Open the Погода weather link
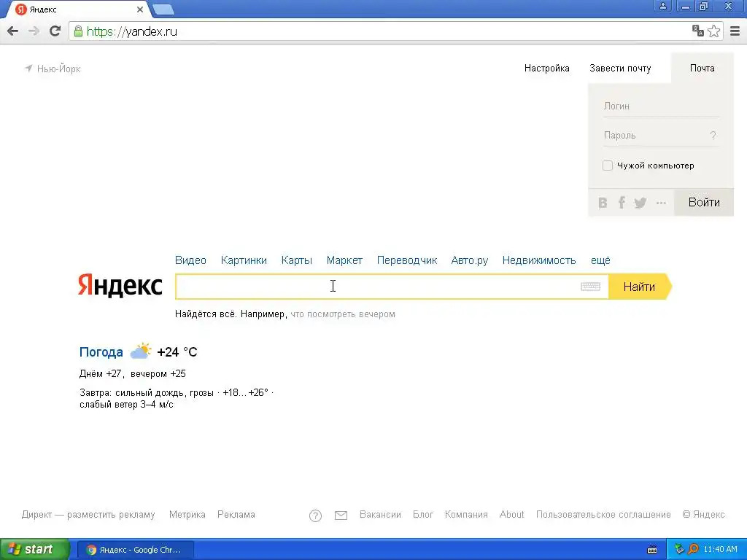This screenshot has width=747, height=560. tap(101, 352)
